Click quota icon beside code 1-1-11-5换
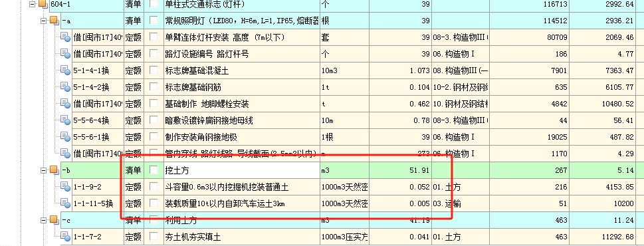This screenshot has width=644, height=246. tap(66, 203)
